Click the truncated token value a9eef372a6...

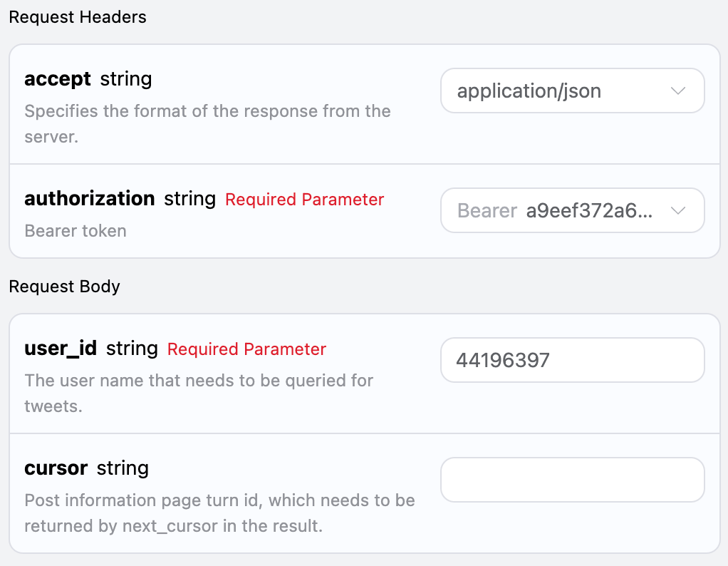[588, 211]
